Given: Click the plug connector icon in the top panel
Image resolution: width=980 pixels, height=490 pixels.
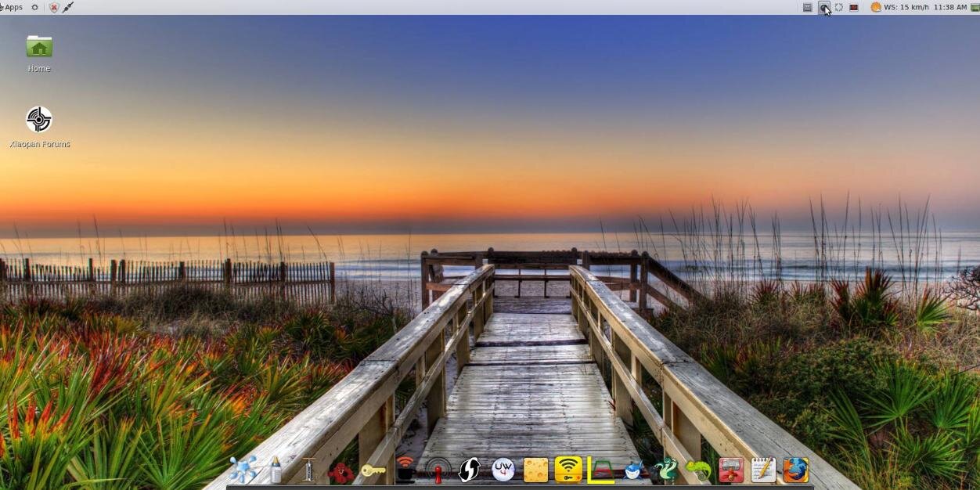Looking at the screenshot, I should (68, 7).
